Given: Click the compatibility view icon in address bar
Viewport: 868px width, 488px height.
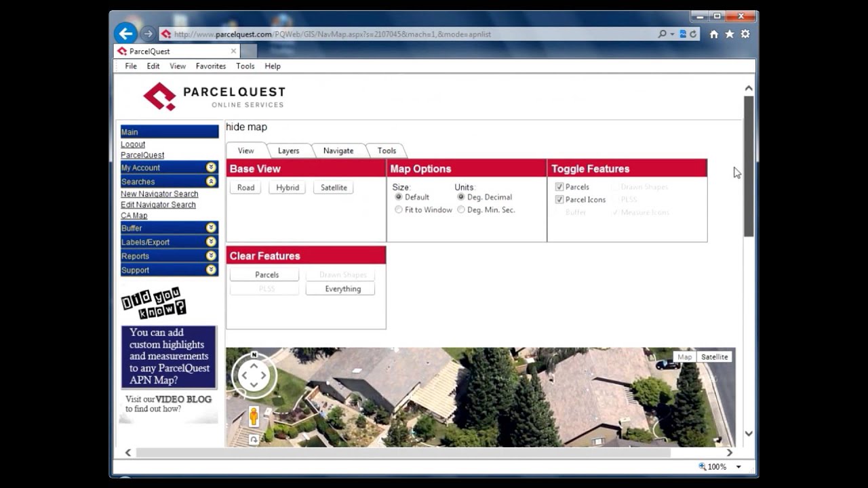Looking at the screenshot, I should 683,34.
